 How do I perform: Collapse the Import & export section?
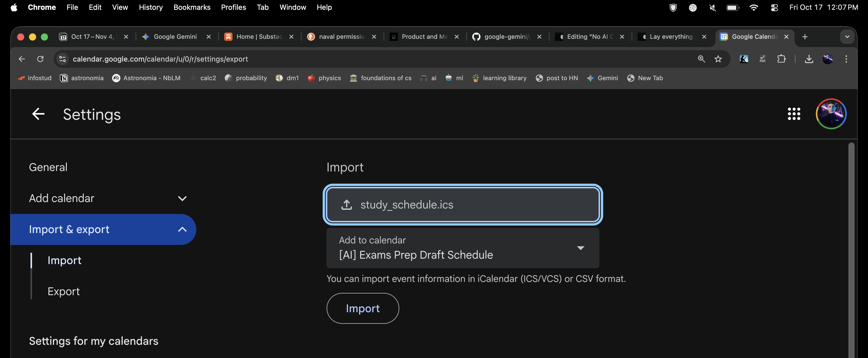pos(182,229)
